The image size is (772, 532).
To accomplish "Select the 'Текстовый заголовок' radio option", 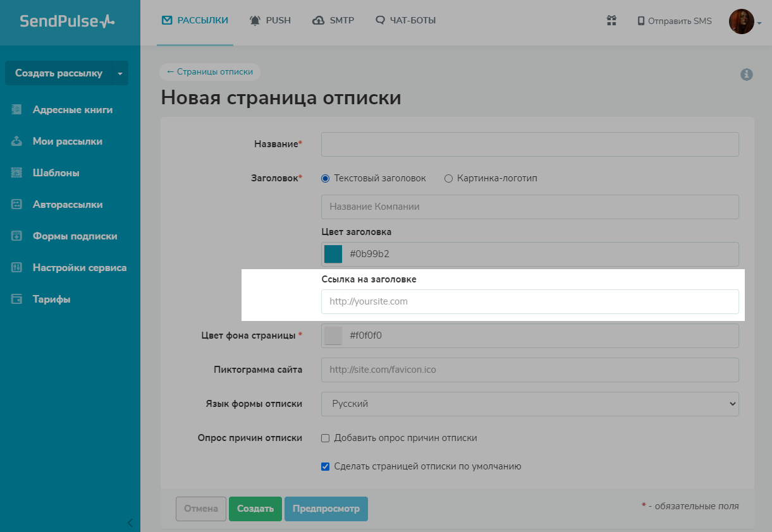I will tap(326, 179).
